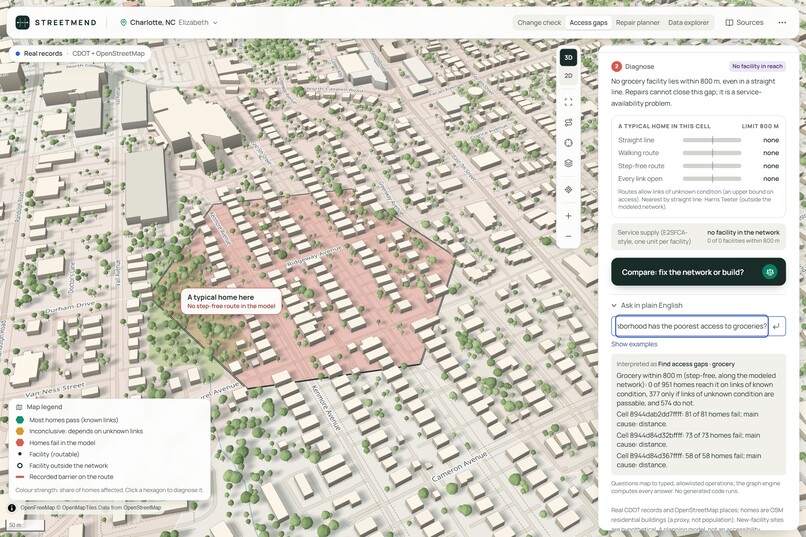Viewport: 806px width, 537px height.
Task: Switch to the Access gaps tab
Action: (588, 23)
